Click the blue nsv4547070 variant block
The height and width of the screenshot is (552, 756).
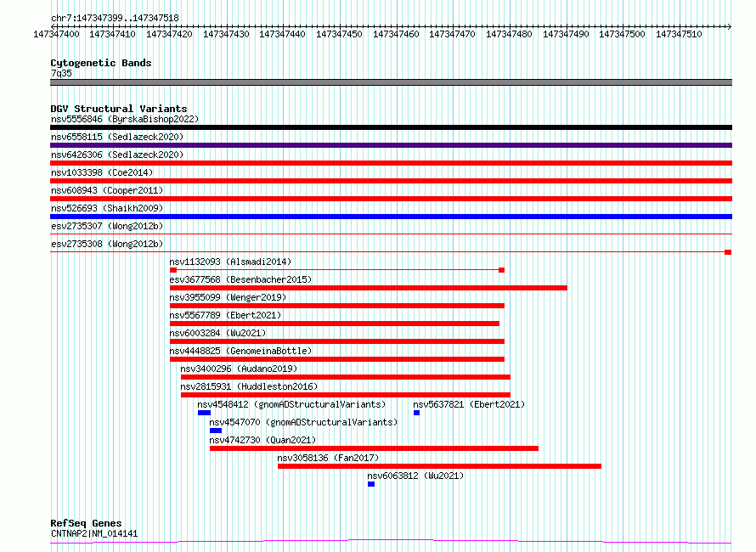[216, 431]
